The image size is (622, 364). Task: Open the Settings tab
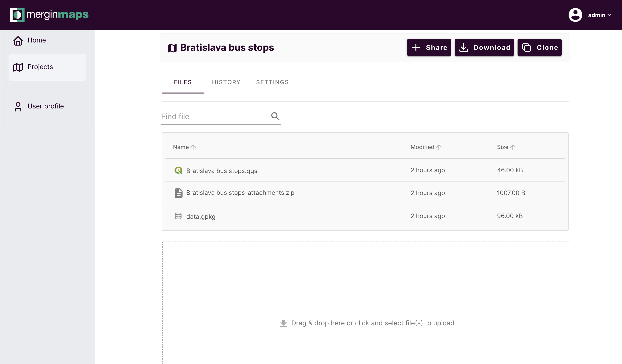click(x=272, y=82)
